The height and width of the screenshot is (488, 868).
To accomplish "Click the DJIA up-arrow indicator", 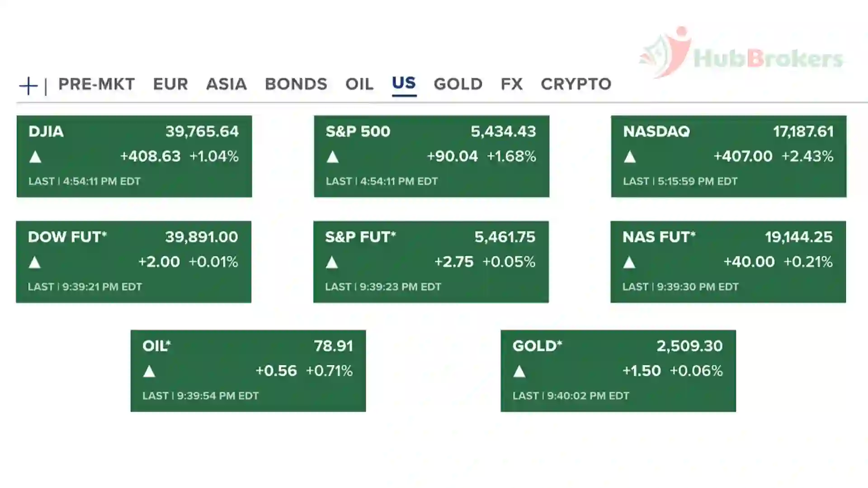I will click(x=35, y=157).
